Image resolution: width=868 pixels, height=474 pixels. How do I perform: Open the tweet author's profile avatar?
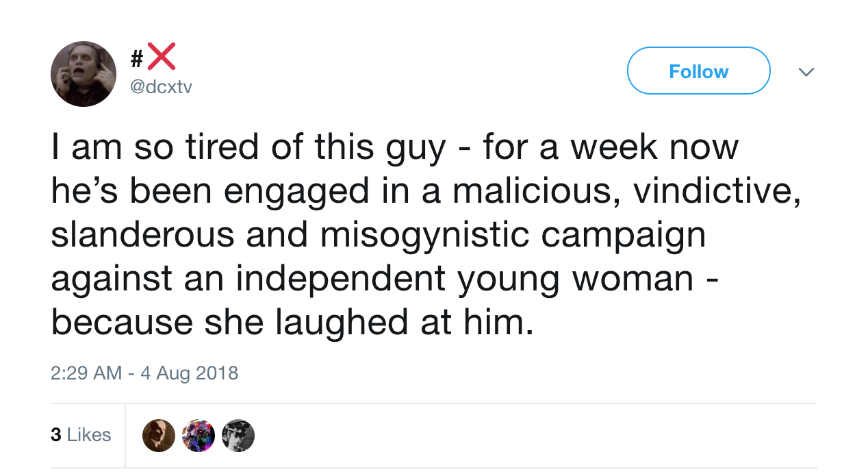pos(84,74)
